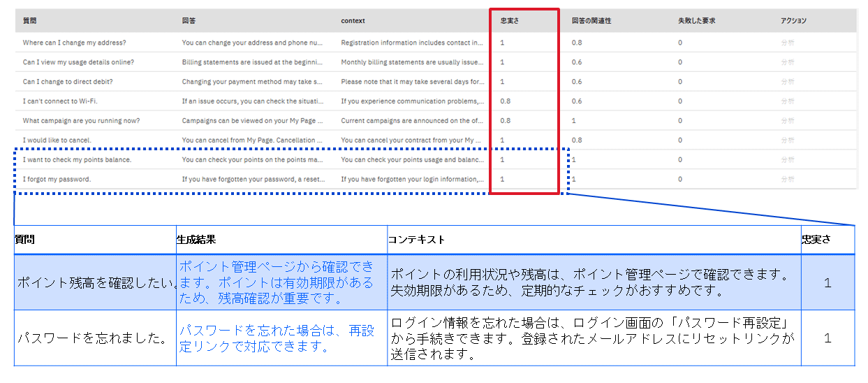Image resolution: width=868 pixels, height=383 pixels.
Task: Click the 忠実さ column header
Action: tap(510, 21)
